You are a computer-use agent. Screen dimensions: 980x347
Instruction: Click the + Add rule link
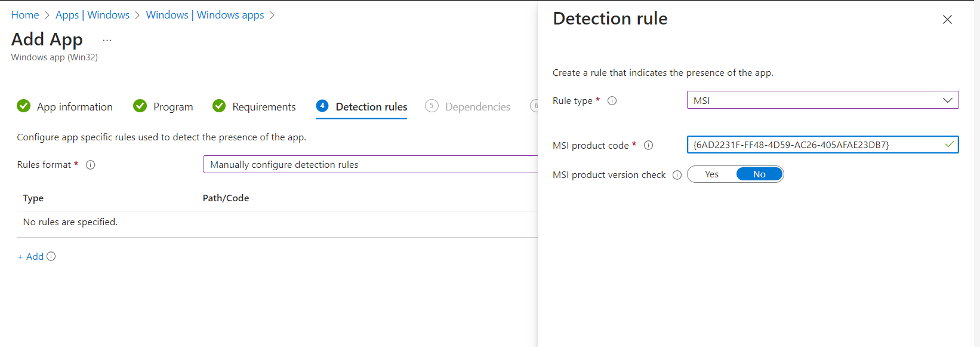(30, 256)
